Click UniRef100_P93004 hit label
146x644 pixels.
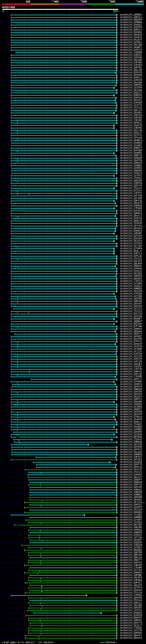[x=131, y=600]
